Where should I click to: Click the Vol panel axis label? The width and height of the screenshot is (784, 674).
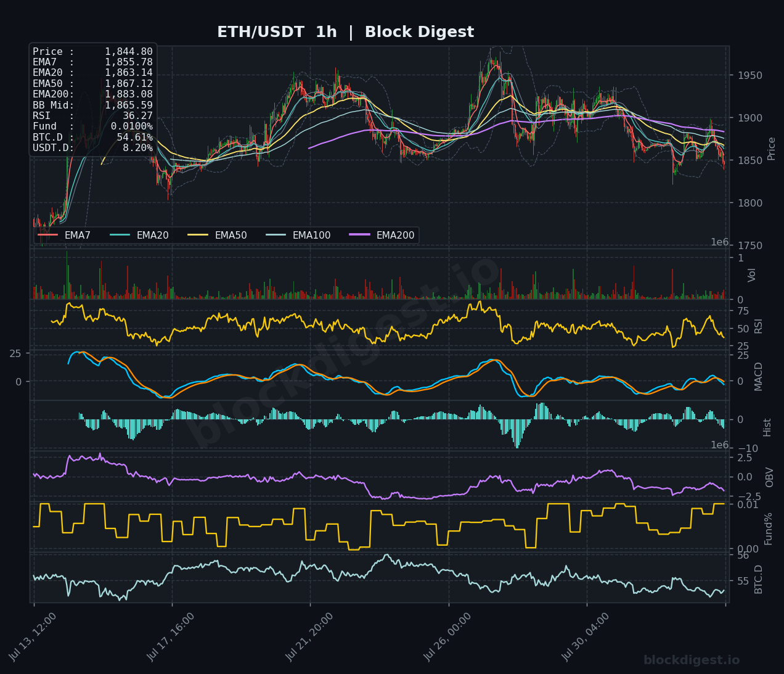pos(752,275)
